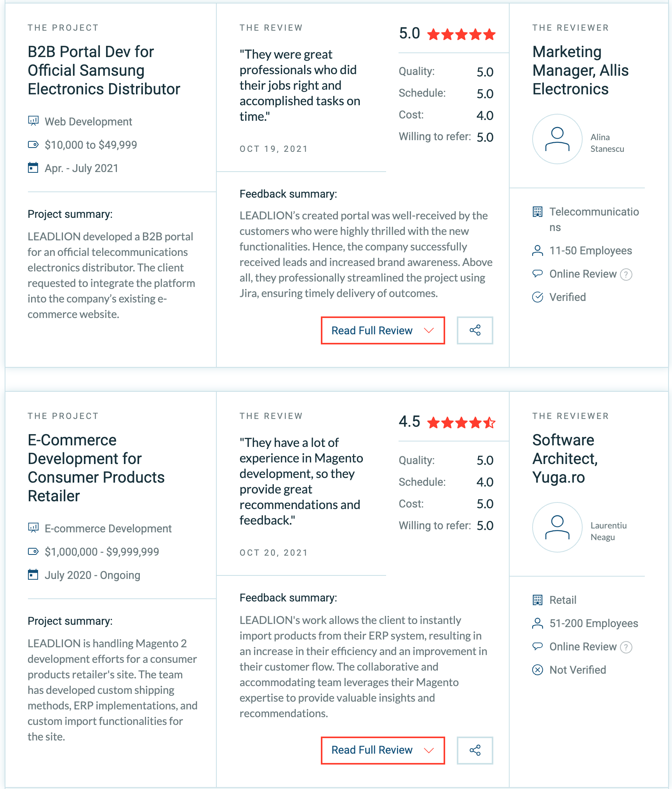Click the Verified checkmark icon

coord(538,297)
